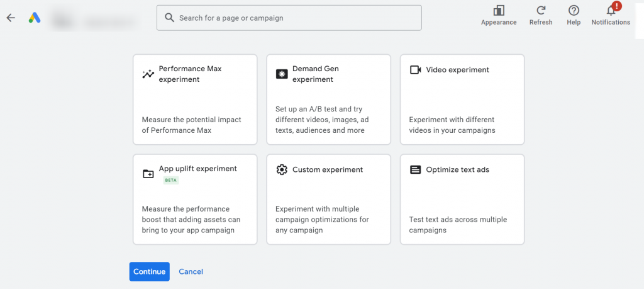Focus the page or campaign search field
This screenshot has height=289, width=644.
289,18
